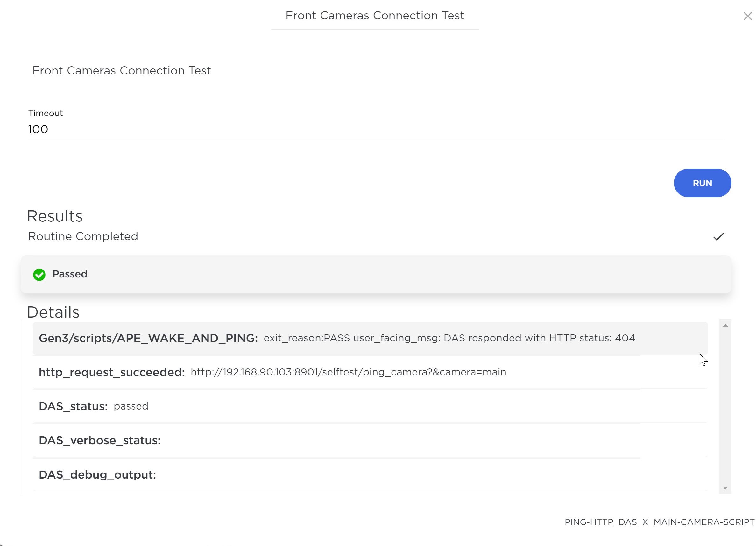The width and height of the screenshot is (756, 546).
Task: Click the Routine Completed status text
Action: tap(83, 236)
